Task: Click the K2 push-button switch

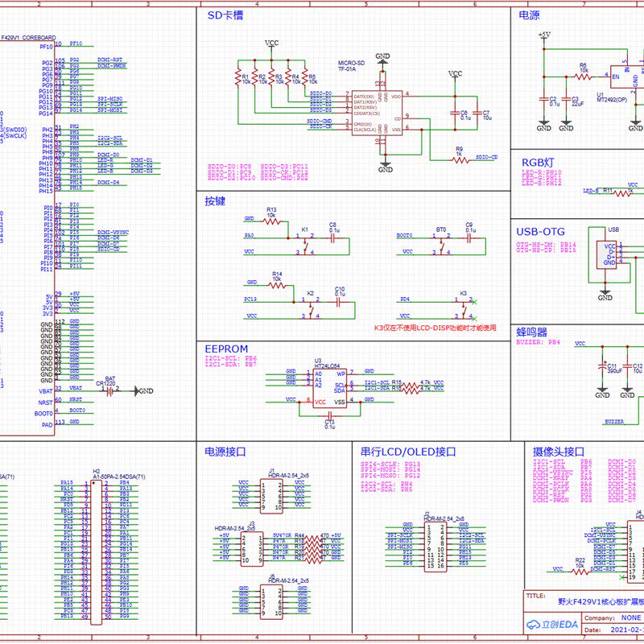Action: click(311, 309)
